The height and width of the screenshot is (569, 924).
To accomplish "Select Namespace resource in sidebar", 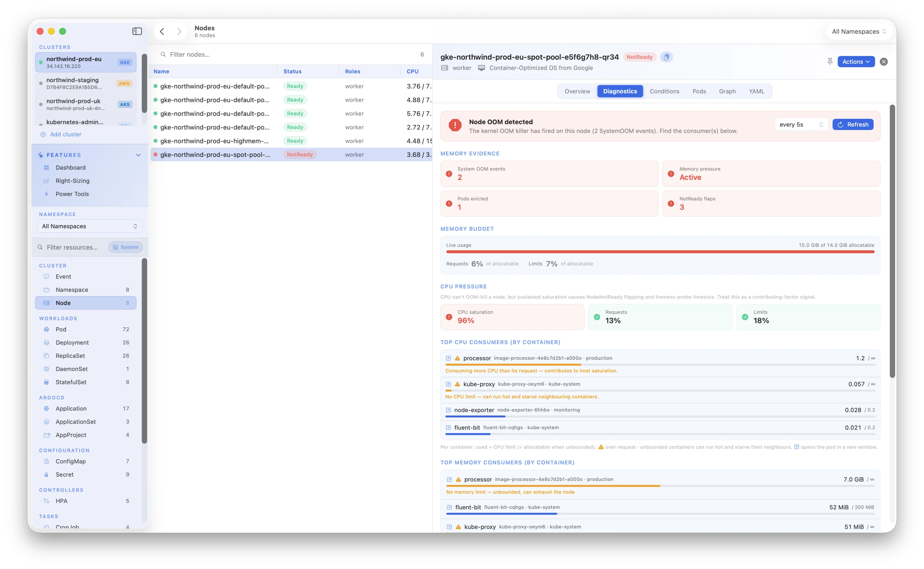I will tap(86, 290).
